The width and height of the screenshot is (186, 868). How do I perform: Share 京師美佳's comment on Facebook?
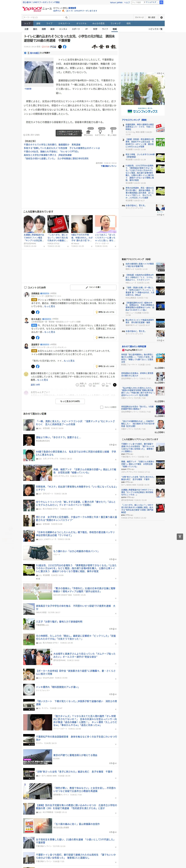38,312
